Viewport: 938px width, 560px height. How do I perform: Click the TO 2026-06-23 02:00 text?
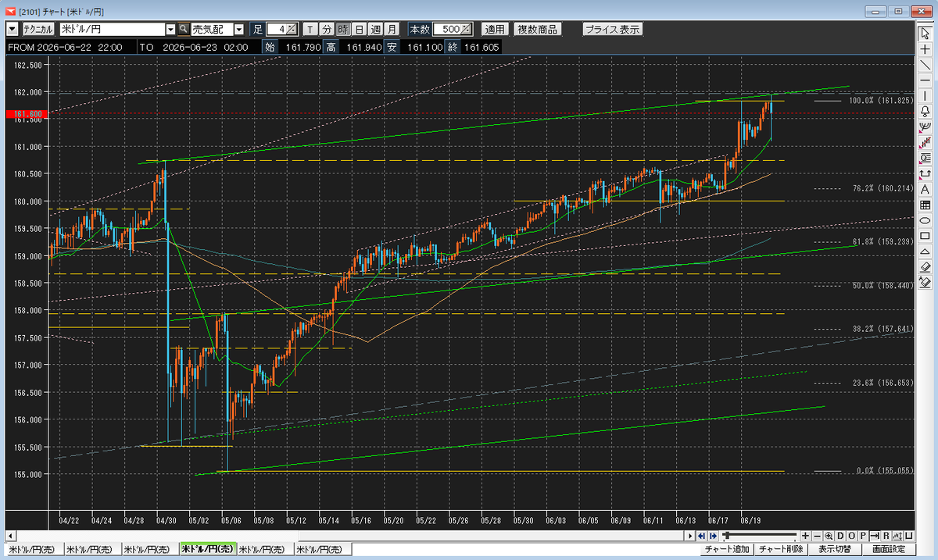[x=194, y=47]
